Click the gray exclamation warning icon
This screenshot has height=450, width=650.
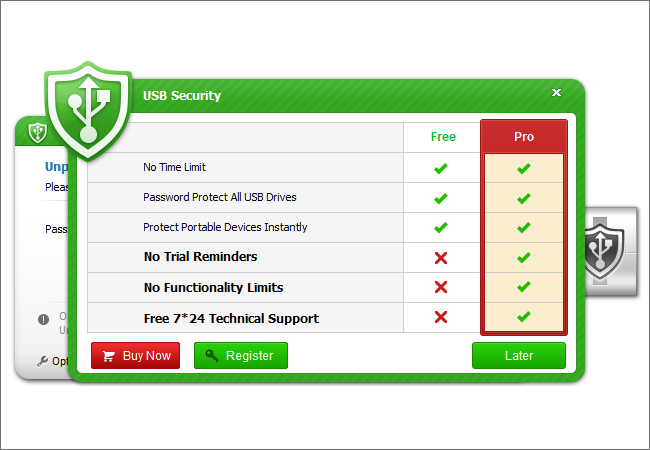[x=43, y=319]
